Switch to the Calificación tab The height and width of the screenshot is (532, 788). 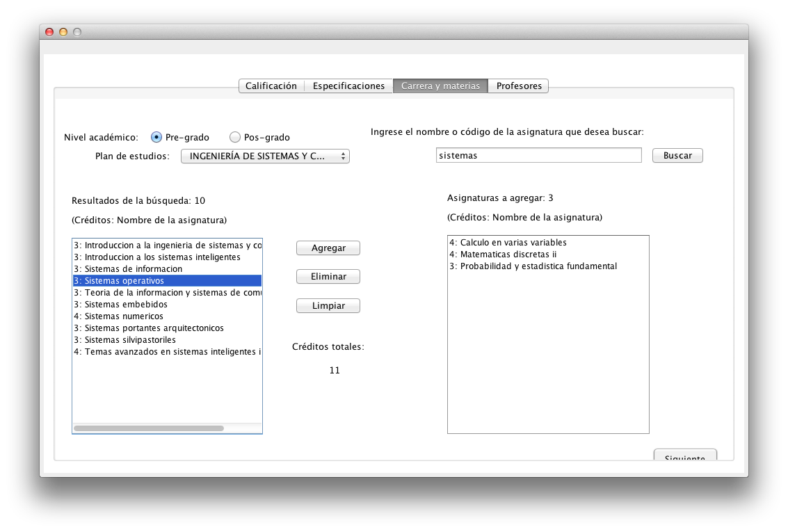271,86
